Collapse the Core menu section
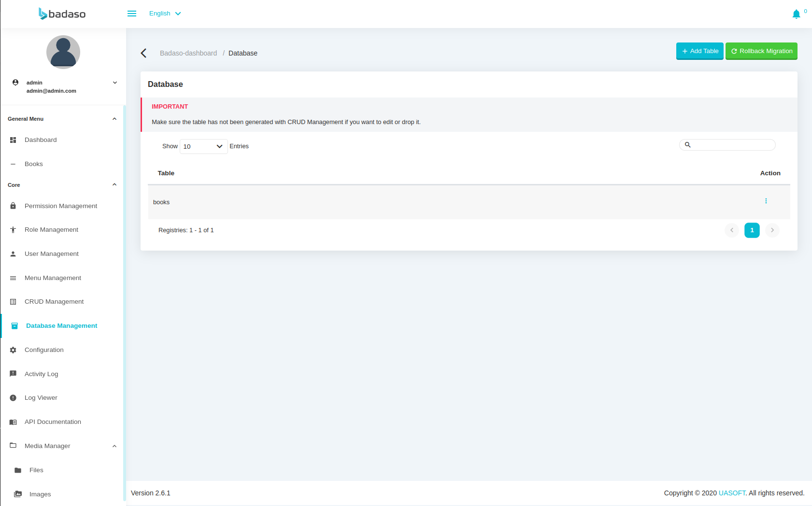812x506 pixels. coord(114,185)
